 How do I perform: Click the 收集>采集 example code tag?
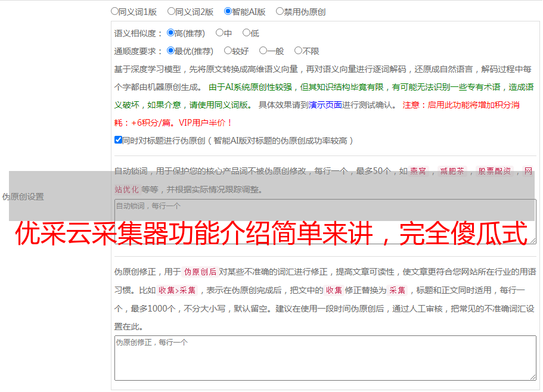point(177,290)
